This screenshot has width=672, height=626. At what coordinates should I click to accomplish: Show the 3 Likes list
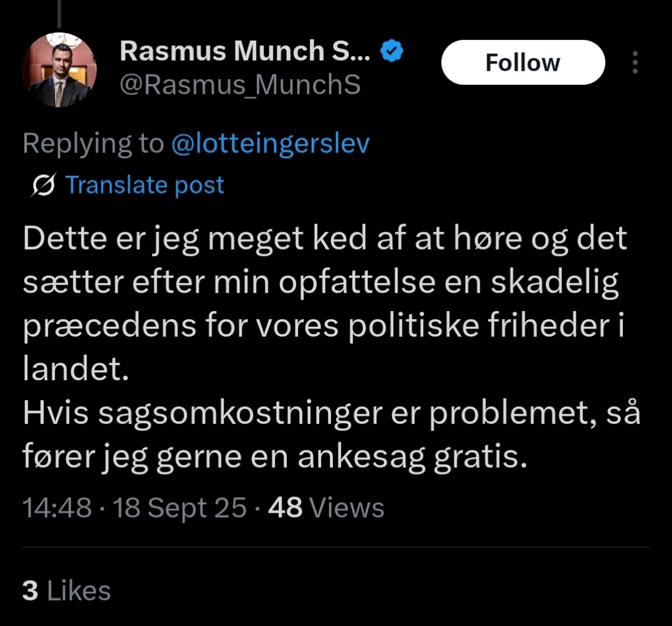point(67,591)
